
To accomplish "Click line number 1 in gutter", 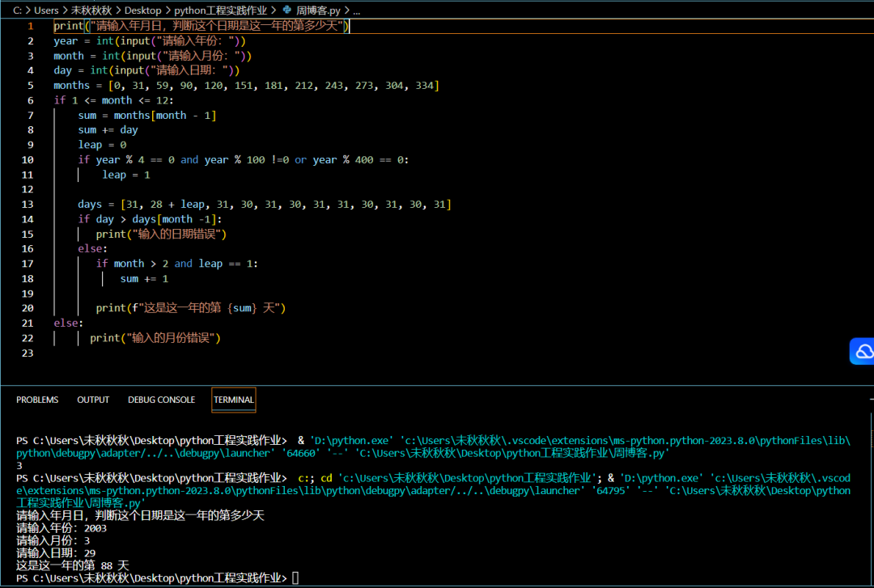I will point(31,26).
